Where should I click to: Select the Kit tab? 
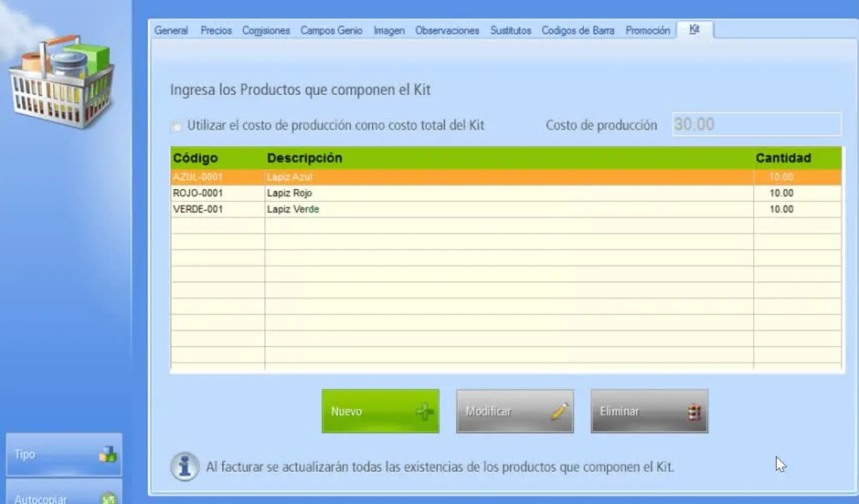pyautogui.click(x=695, y=29)
